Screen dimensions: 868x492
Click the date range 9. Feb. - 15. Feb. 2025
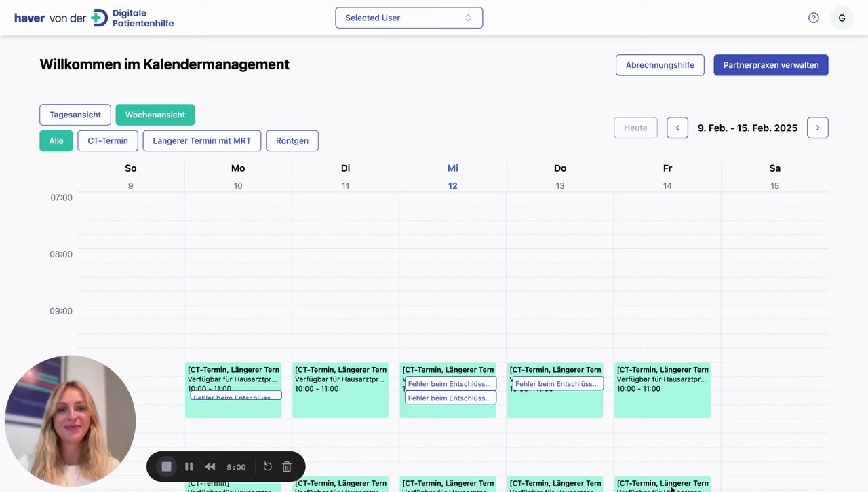click(747, 128)
